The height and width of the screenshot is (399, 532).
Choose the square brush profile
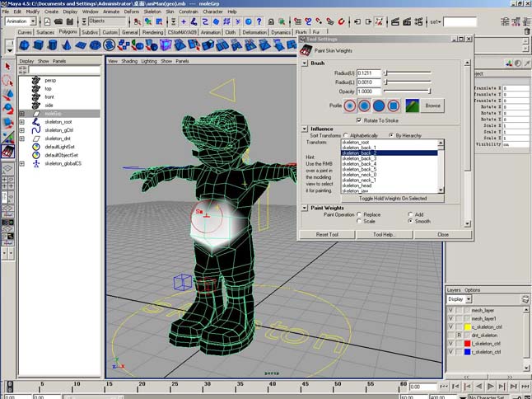[394, 106]
